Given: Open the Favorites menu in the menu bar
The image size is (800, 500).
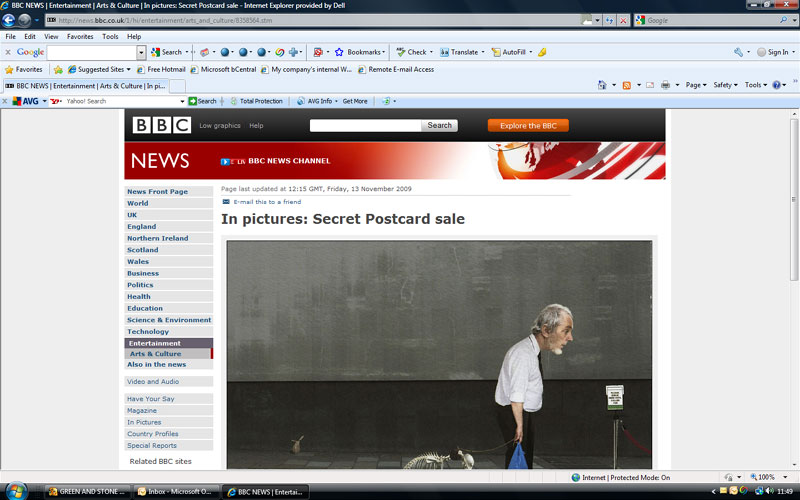Looking at the screenshot, I should pos(80,37).
